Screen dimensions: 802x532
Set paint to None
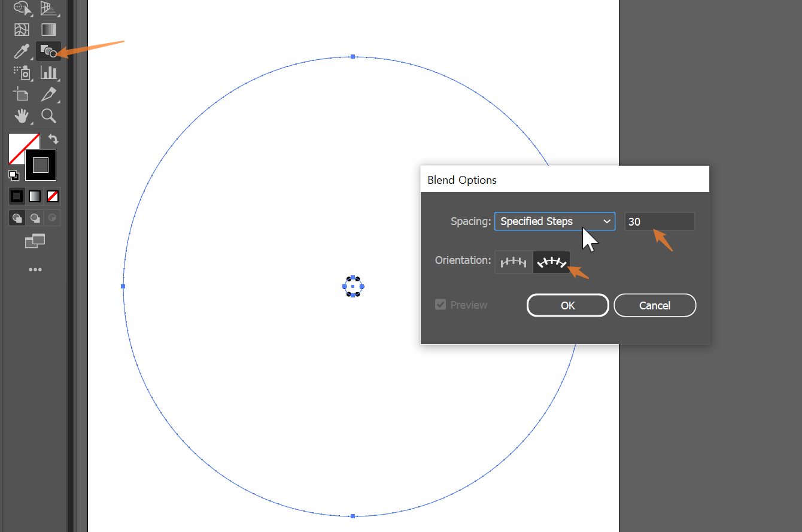click(x=53, y=196)
